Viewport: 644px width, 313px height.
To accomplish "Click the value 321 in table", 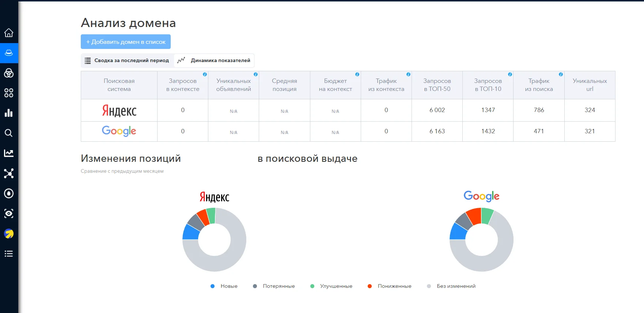I will tap(590, 131).
